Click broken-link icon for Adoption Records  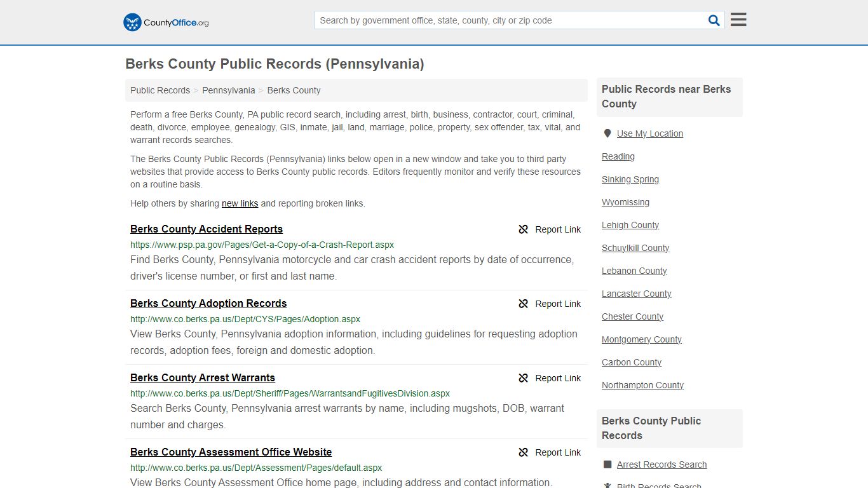[523, 304]
